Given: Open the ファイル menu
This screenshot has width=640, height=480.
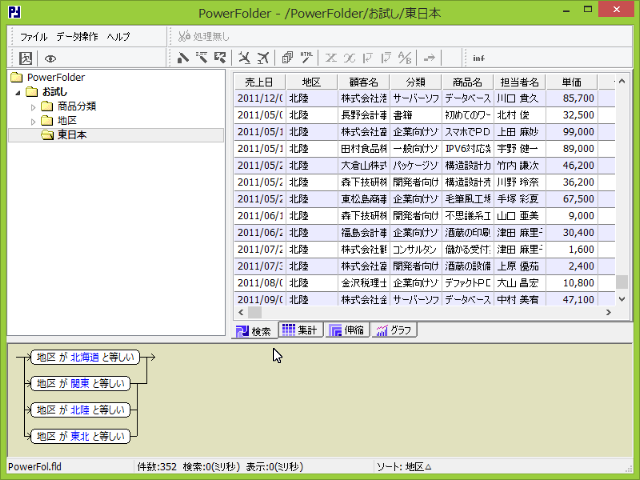Looking at the screenshot, I should 33,37.
